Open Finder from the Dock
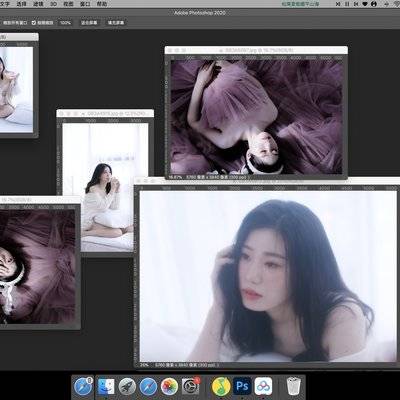 tap(106, 387)
